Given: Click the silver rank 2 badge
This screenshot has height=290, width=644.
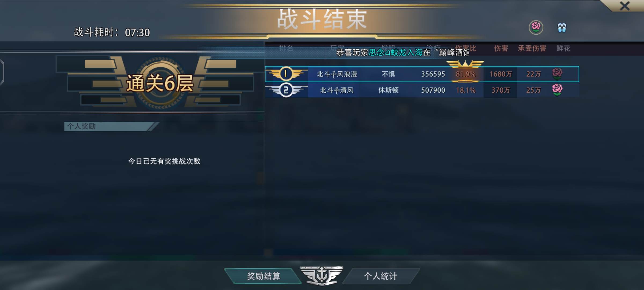Looking at the screenshot, I should click(286, 90).
